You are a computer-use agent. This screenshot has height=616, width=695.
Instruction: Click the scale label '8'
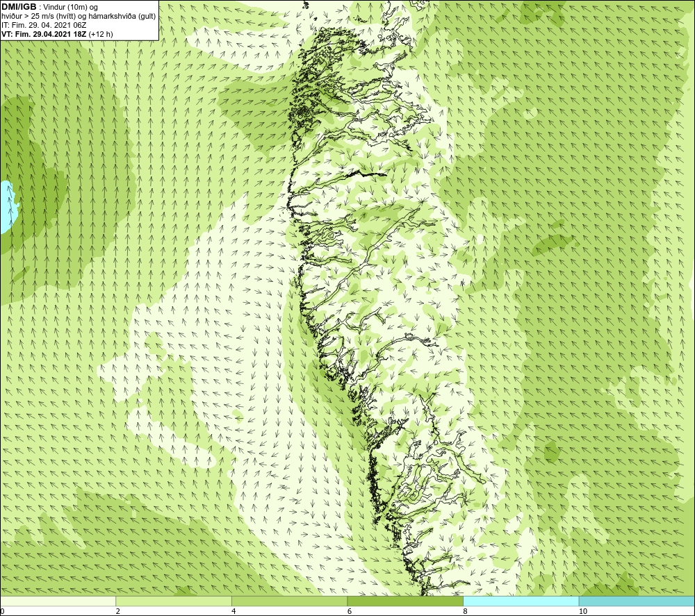coord(466,611)
